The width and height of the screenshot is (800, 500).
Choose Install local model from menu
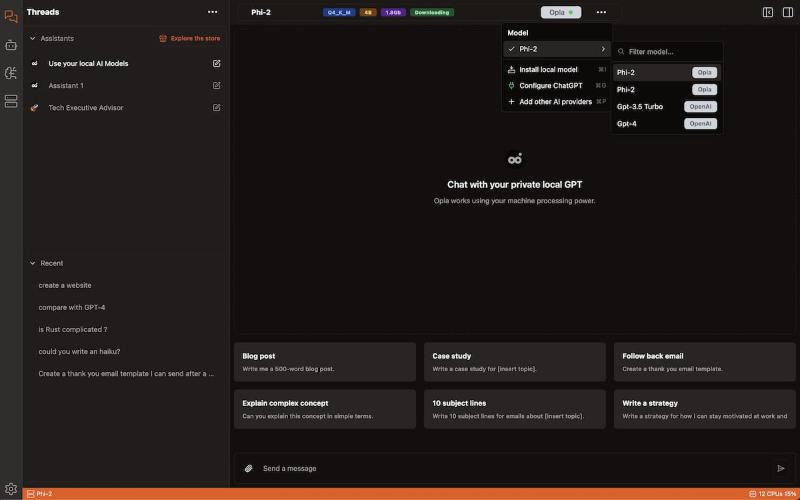tap(548, 70)
